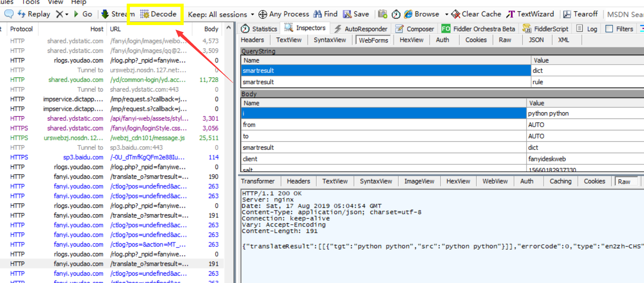The height and width of the screenshot is (283, 644).
Task: Save sessions using the Save icon
Action: coord(347,14)
